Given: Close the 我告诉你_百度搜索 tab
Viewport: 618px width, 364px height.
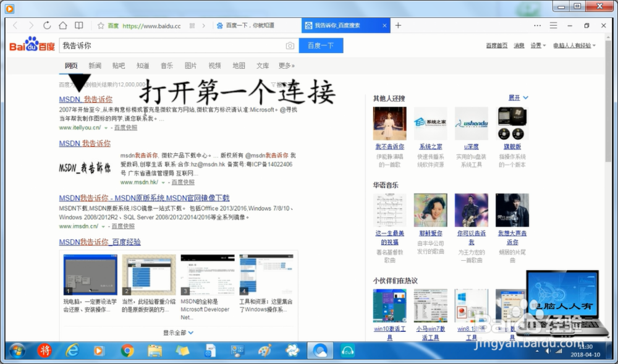Looking at the screenshot, I should pos(384,25).
